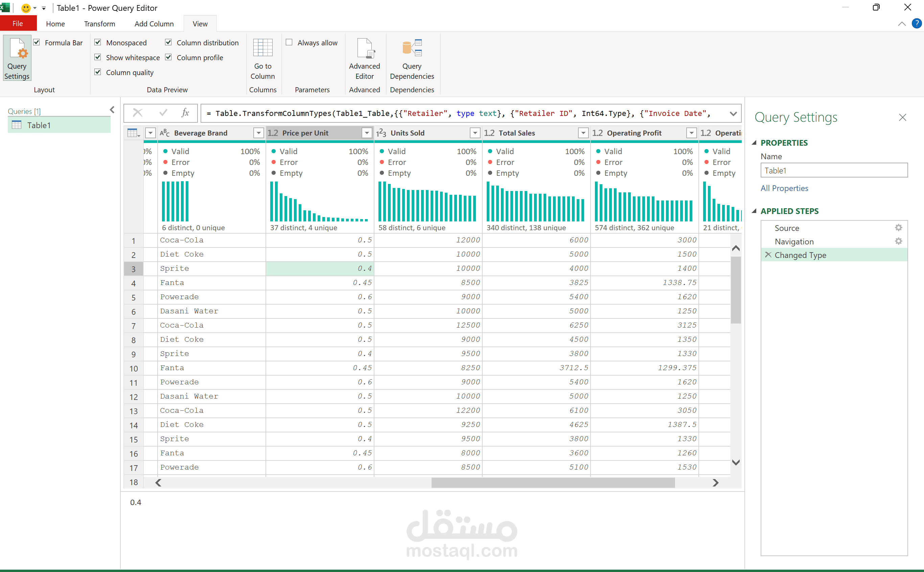Enable the Always allow checkbox
924x572 pixels.
(289, 42)
